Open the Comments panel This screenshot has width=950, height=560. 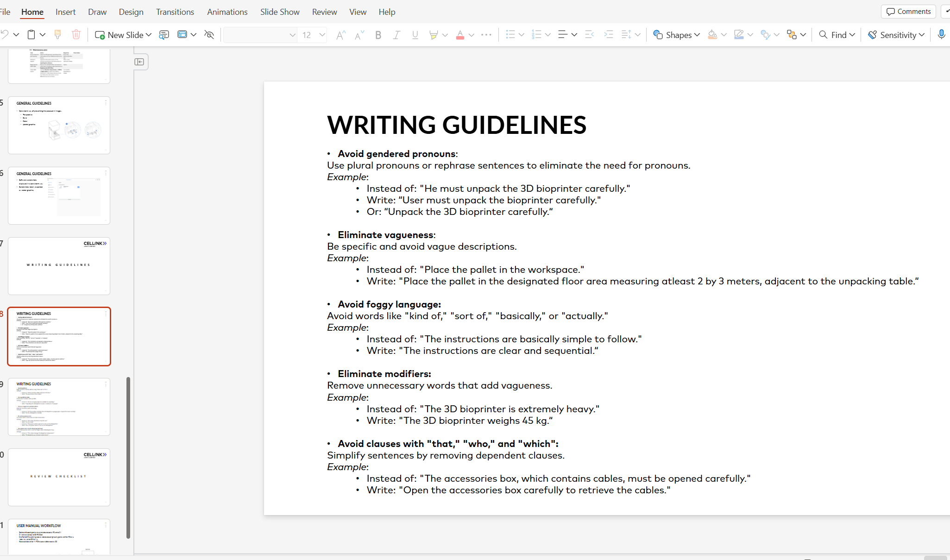tap(908, 11)
